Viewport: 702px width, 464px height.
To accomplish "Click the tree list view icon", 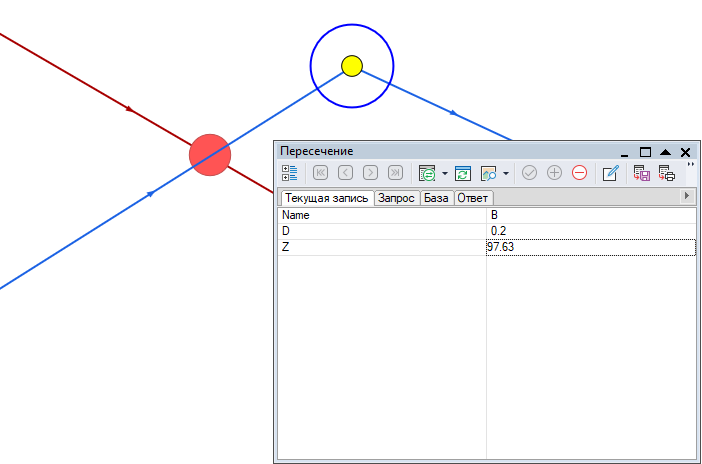I will [x=290, y=173].
